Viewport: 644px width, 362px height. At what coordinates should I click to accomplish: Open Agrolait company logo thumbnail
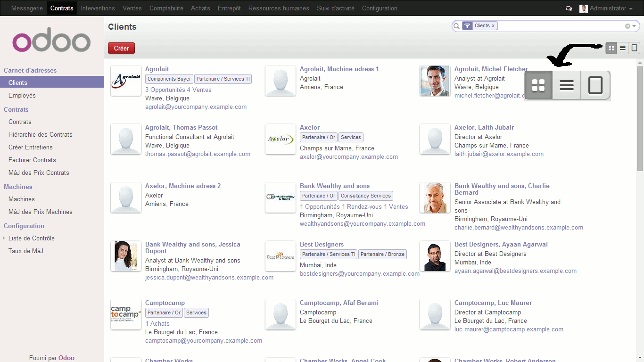click(x=126, y=81)
